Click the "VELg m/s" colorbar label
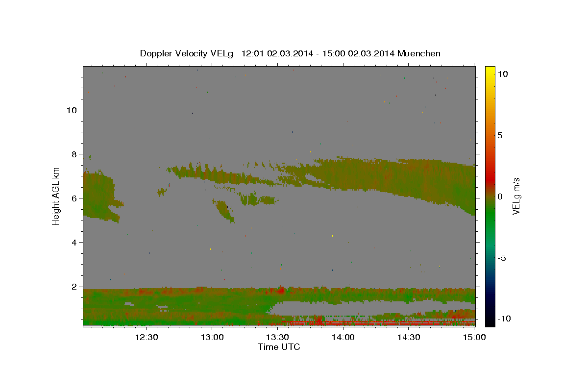Screen dimensions: 588x392 [516, 196]
